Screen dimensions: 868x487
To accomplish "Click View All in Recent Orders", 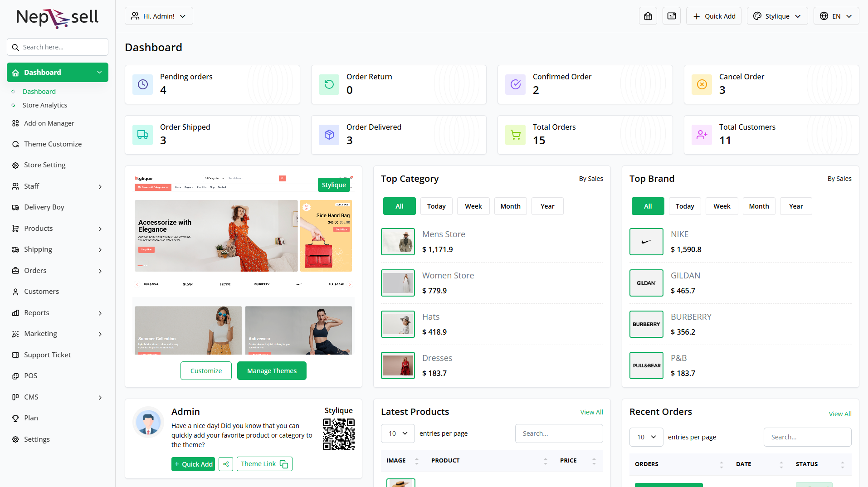I will (840, 414).
